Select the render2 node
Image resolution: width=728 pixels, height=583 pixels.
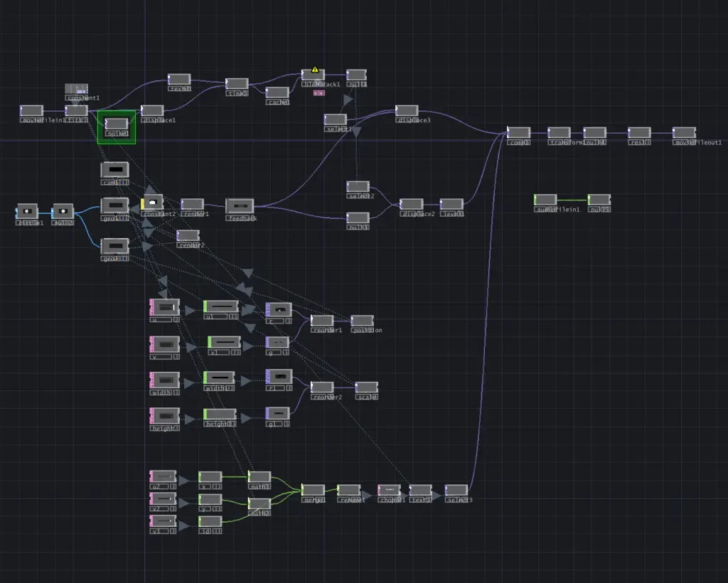pos(188,235)
